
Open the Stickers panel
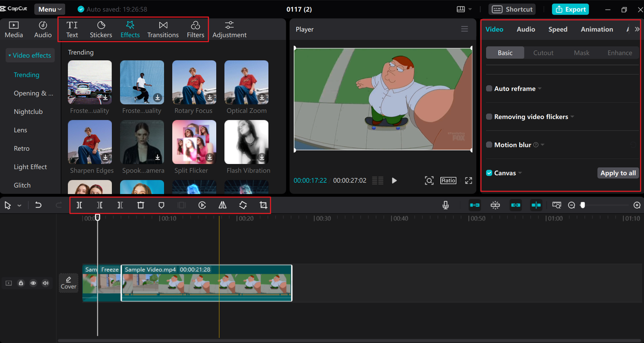pyautogui.click(x=101, y=30)
